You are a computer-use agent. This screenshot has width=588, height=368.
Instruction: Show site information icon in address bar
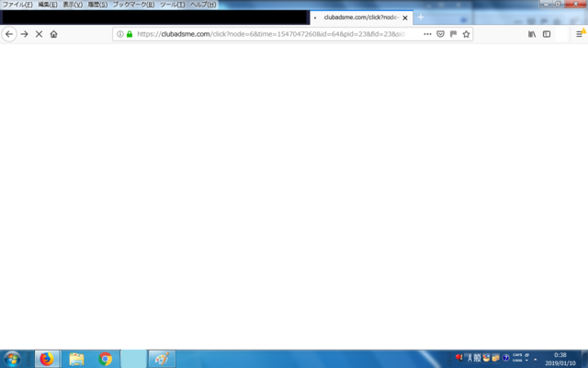(120, 34)
